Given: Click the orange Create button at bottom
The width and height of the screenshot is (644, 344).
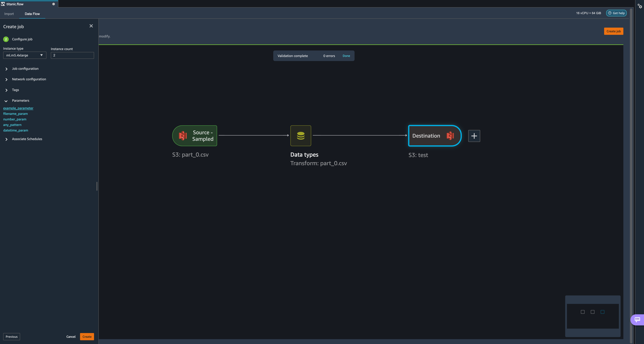Looking at the screenshot, I should [x=87, y=337].
